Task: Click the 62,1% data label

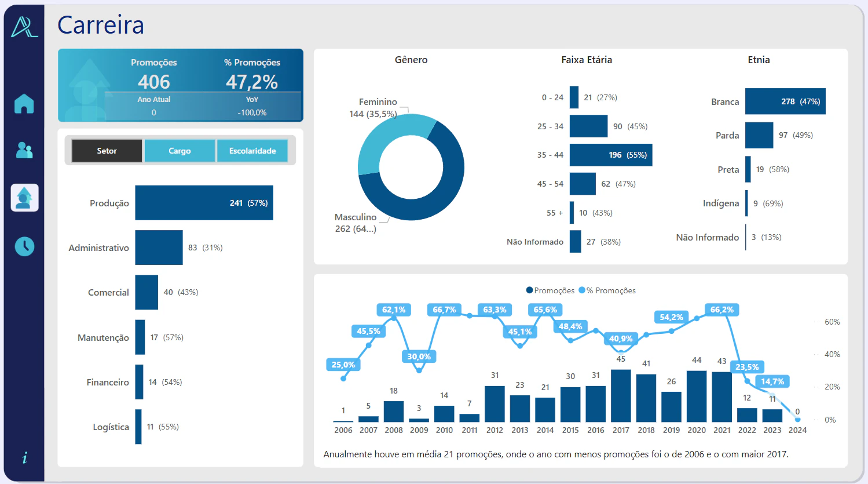Action: 394,310
